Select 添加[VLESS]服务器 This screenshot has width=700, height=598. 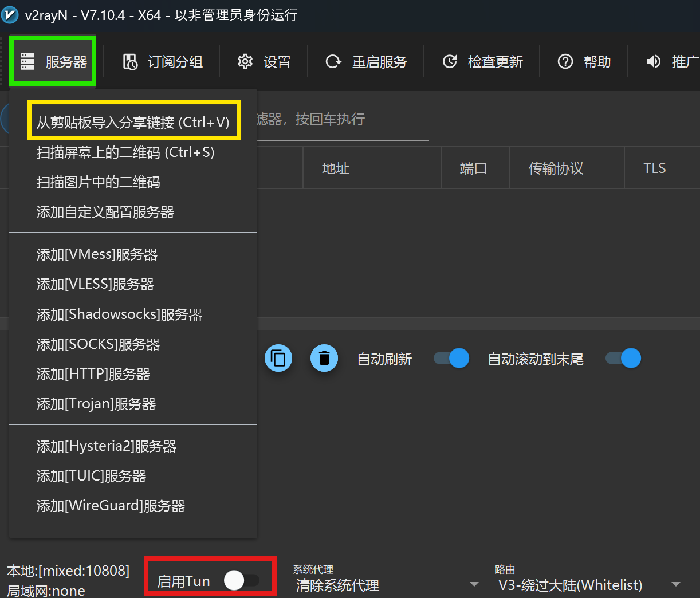pyautogui.click(x=133, y=284)
